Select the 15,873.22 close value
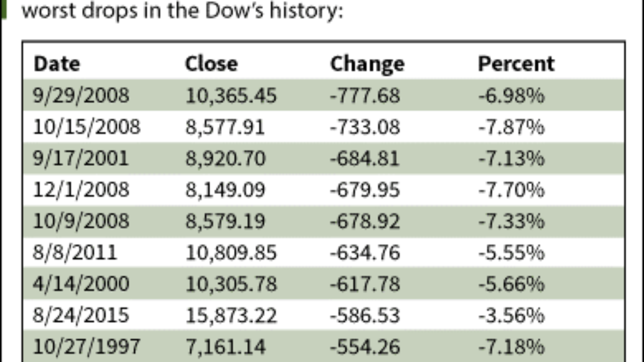644x362 pixels. click(231, 316)
